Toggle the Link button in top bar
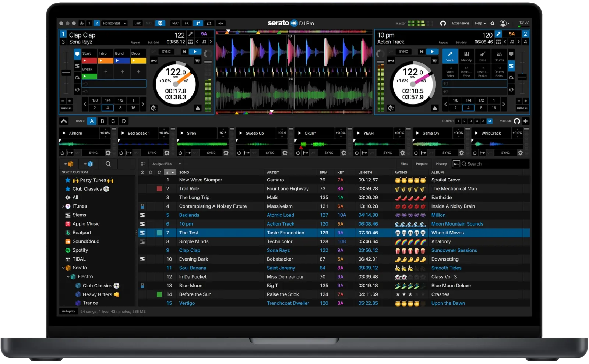Image resolution: width=589 pixels, height=364 pixels. click(x=137, y=23)
